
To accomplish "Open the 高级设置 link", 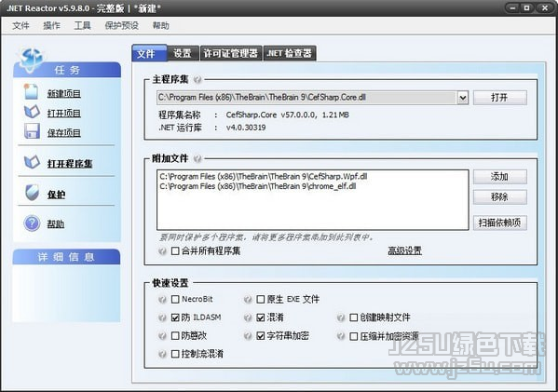I will (x=404, y=250).
